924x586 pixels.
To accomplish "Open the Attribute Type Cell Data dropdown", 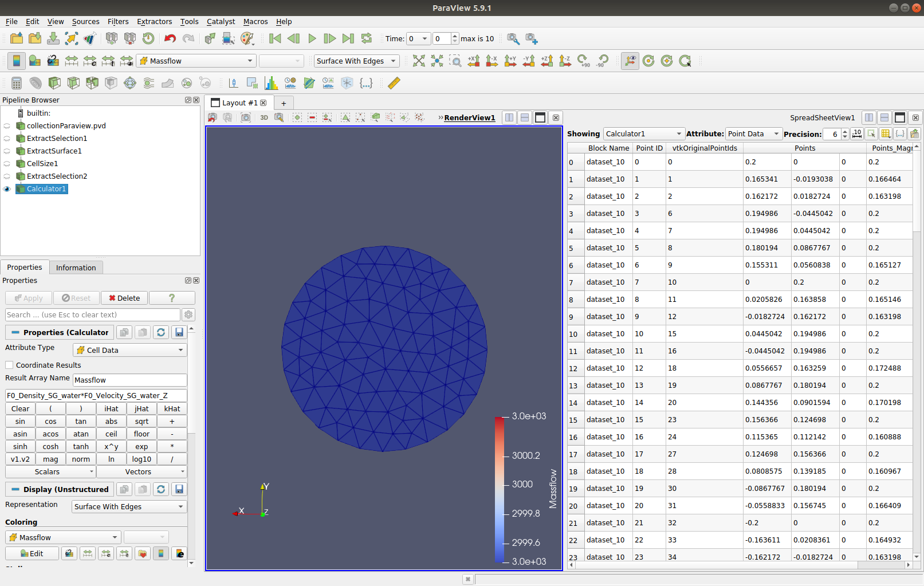I will tap(130, 350).
